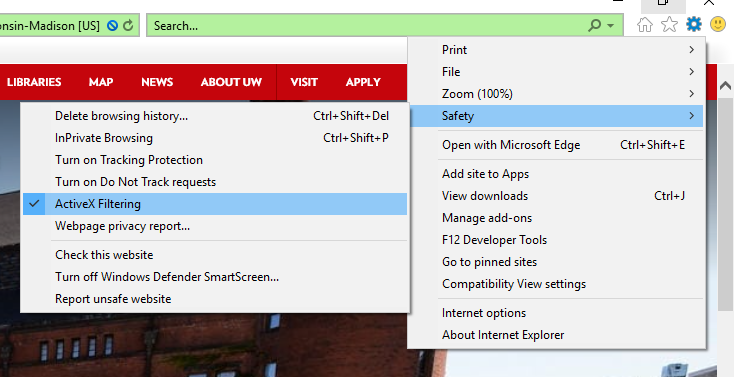Open the ABOUT UW link
The width and height of the screenshot is (734, 377).
tap(231, 82)
